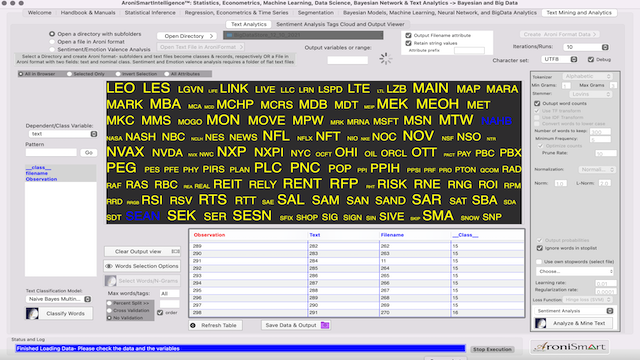Click the Output variables or range field
Screen dimensions: 640x360
[347, 60]
